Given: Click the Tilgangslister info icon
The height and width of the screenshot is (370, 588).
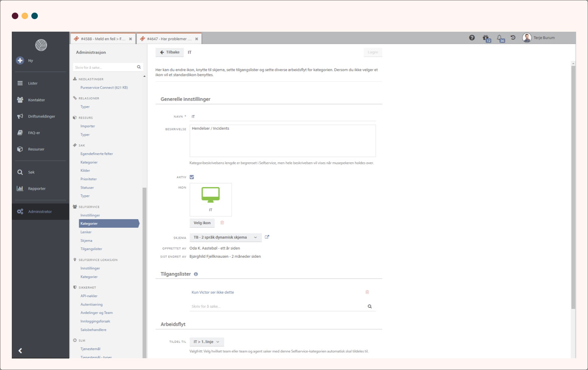Looking at the screenshot, I should click(196, 274).
